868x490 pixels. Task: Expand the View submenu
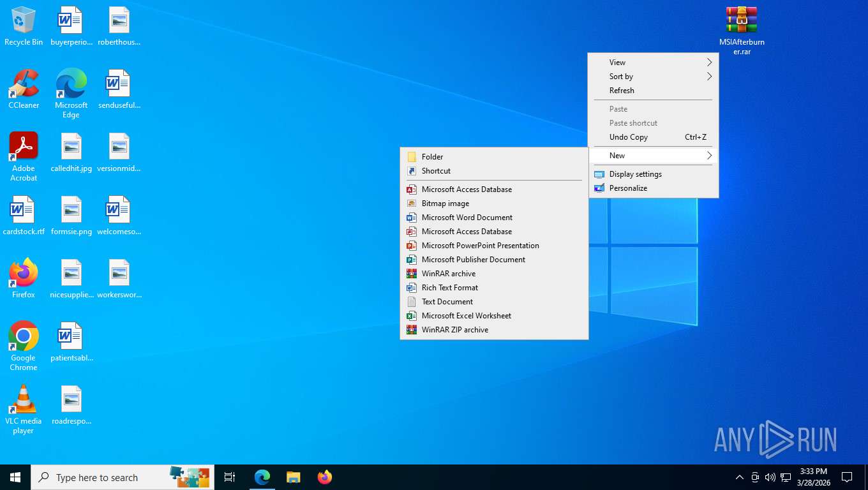pyautogui.click(x=654, y=63)
